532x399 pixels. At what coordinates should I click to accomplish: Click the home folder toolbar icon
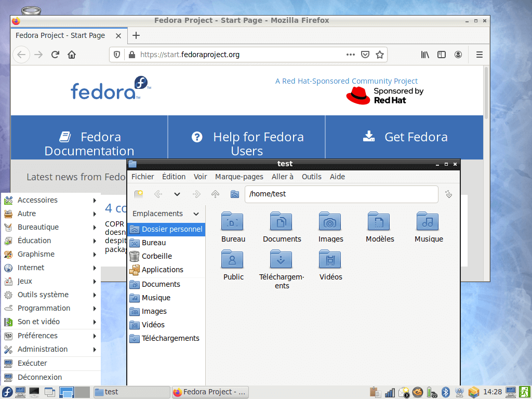pos(235,194)
